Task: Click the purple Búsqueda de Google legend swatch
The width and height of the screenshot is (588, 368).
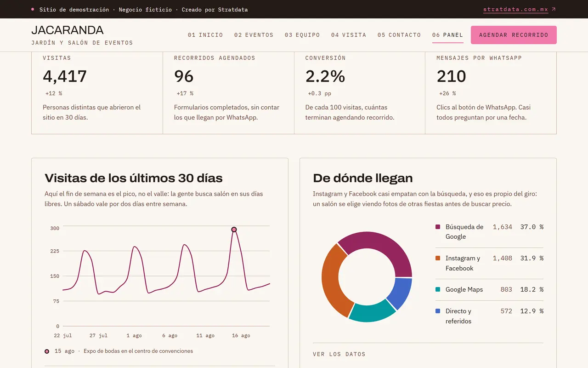Action: point(438,227)
